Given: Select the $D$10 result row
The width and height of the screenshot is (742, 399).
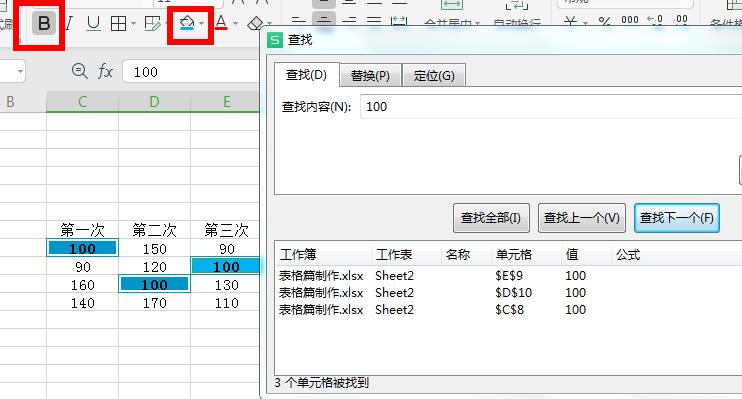Looking at the screenshot, I should (509, 293).
